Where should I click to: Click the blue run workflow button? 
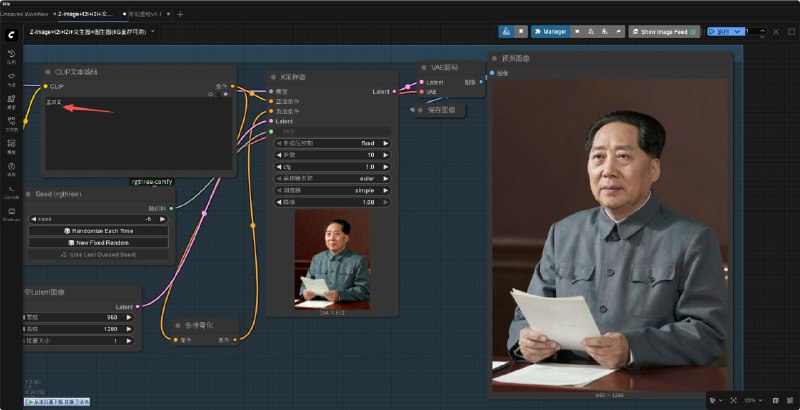720,32
